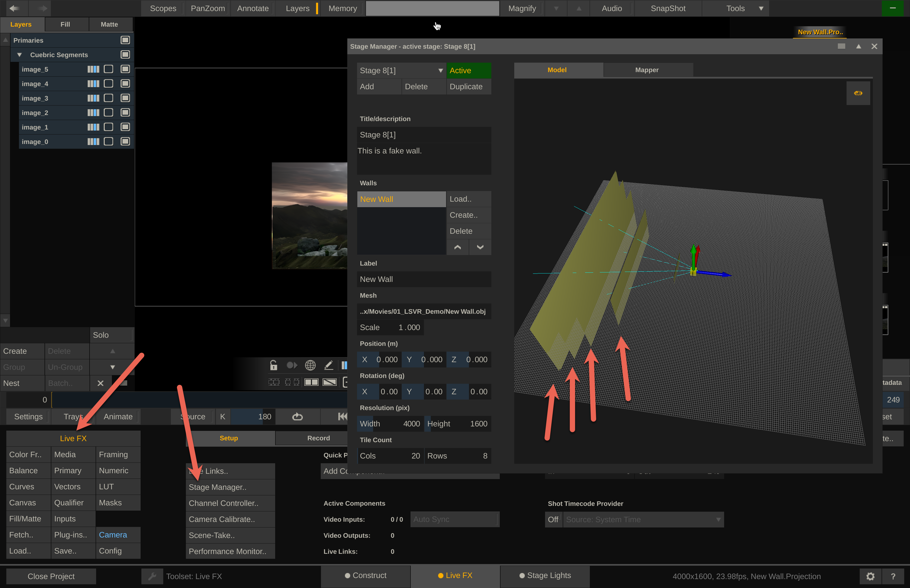
Task: Move New Wall up with chevron arrow
Action: point(457,247)
